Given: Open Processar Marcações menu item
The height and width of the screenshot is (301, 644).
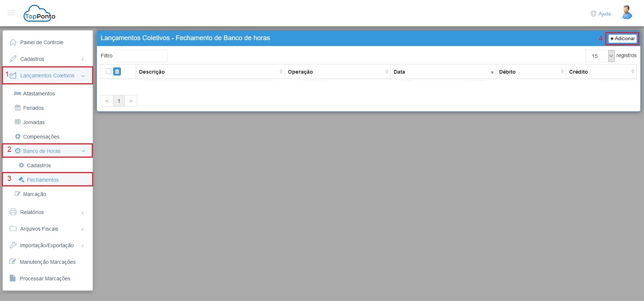Looking at the screenshot, I should (45, 279).
